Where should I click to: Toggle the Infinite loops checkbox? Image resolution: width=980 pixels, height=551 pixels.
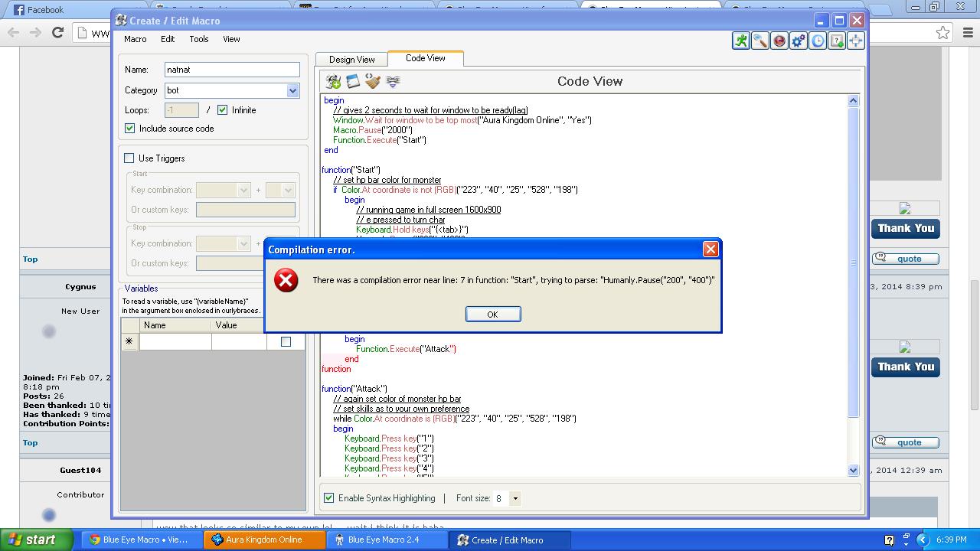pos(223,110)
